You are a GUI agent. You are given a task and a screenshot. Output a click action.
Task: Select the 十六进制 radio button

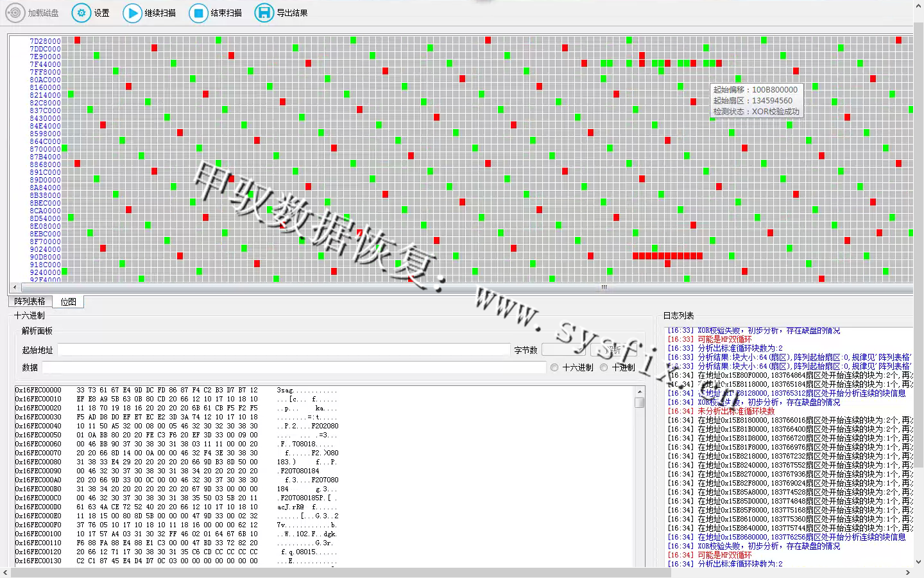[x=554, y=367]
